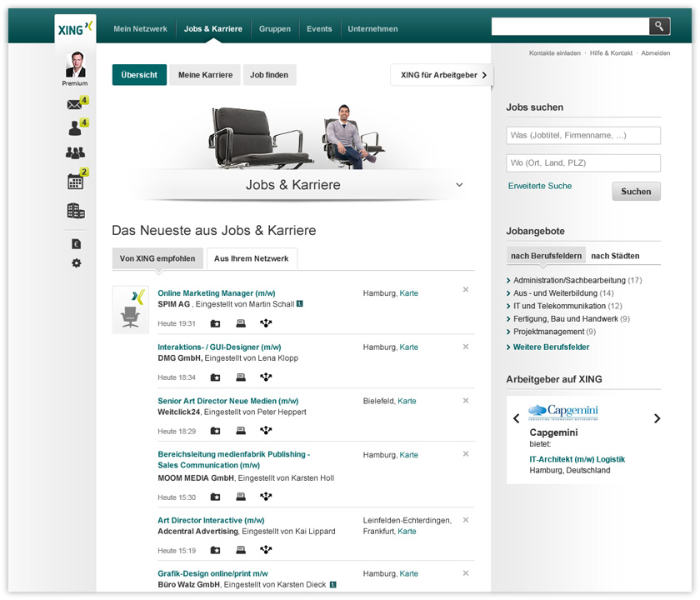Dismiss the Online Marketing Manager recommendation
This screenshot has height=600, width=700.
466,289
